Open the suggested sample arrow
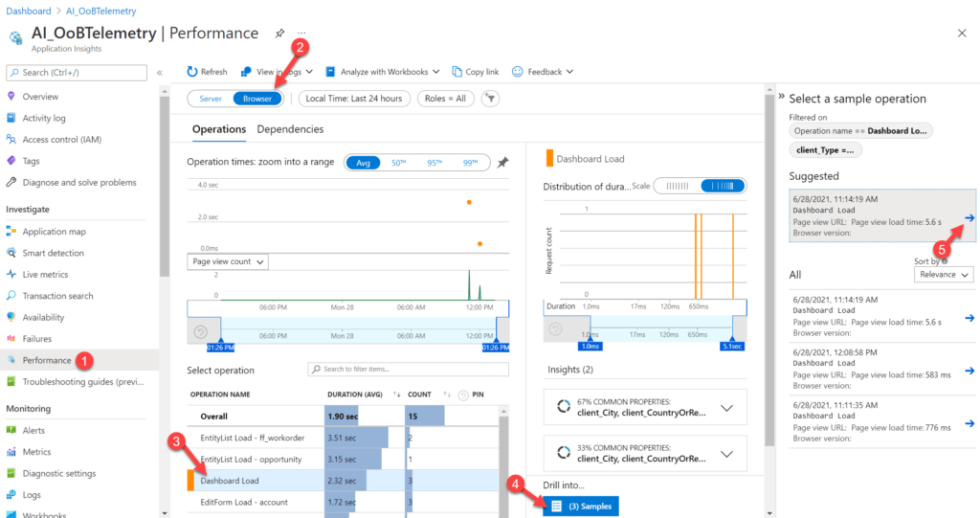Screen dimensions: 980x518 tap(969, 217)
